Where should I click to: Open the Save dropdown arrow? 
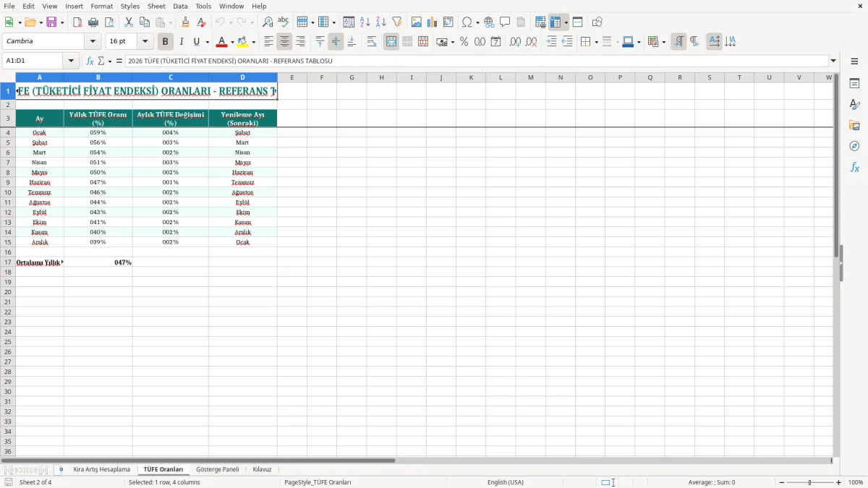click(61, 23)
